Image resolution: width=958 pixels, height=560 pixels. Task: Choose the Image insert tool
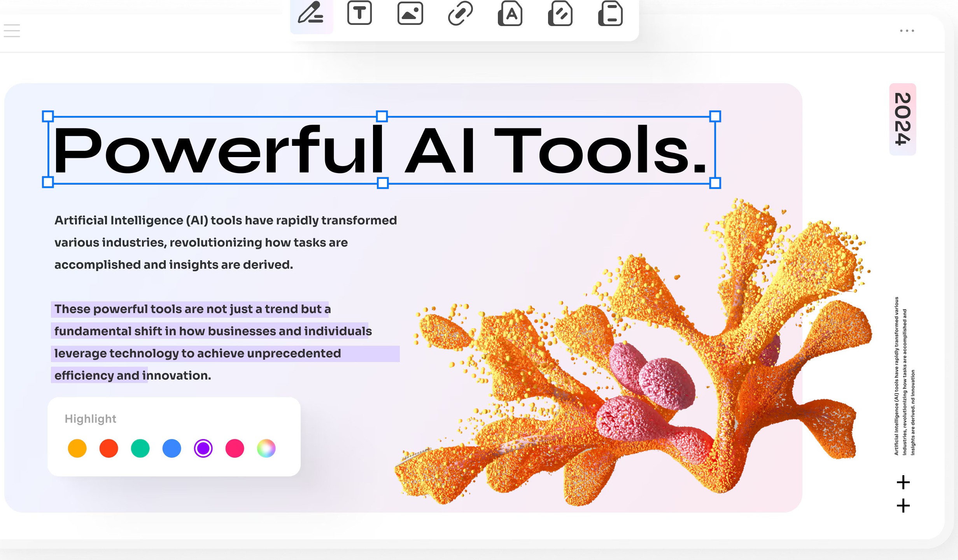410,13
